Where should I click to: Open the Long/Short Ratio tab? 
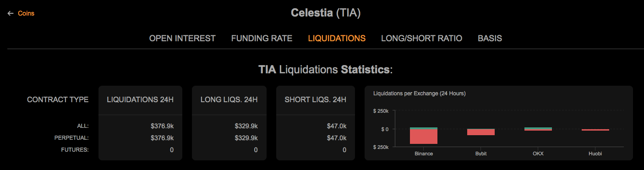[x=421, y=38]
